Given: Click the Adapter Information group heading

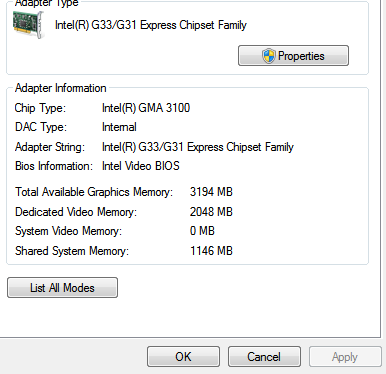Looking at the screenshot, I should tap(61, 88).
